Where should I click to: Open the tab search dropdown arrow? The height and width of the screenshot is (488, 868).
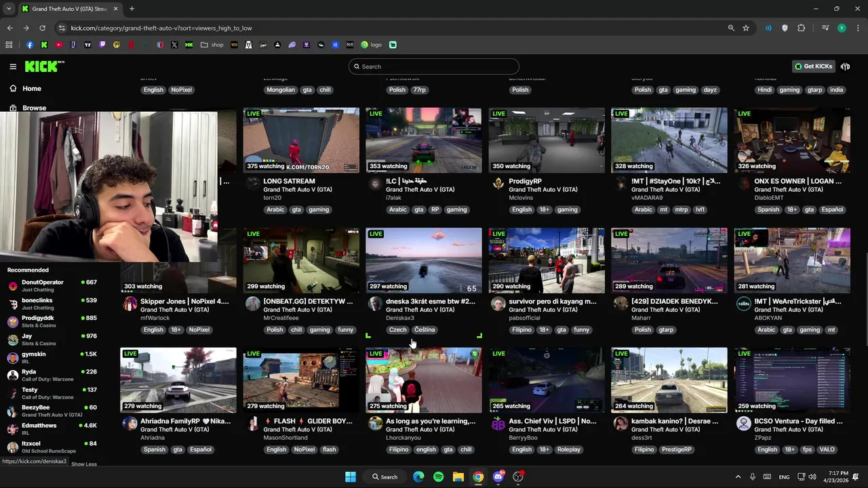[9, 9]
